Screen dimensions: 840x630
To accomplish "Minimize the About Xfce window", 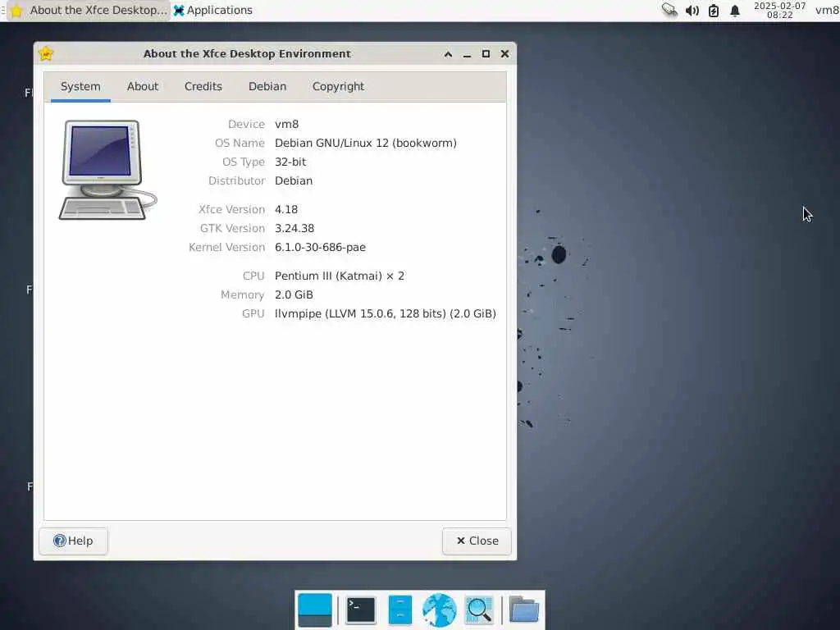I will (467, 54).
